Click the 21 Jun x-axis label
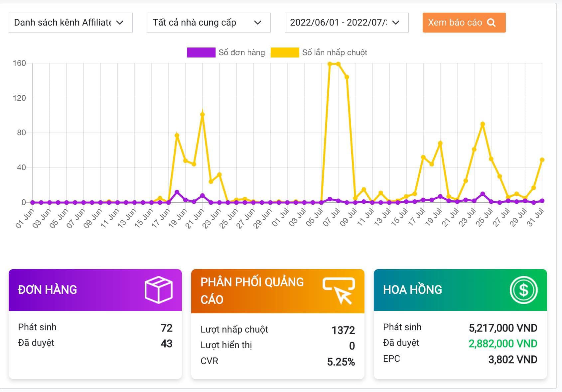The image size is (562, 392). point(194,218)
